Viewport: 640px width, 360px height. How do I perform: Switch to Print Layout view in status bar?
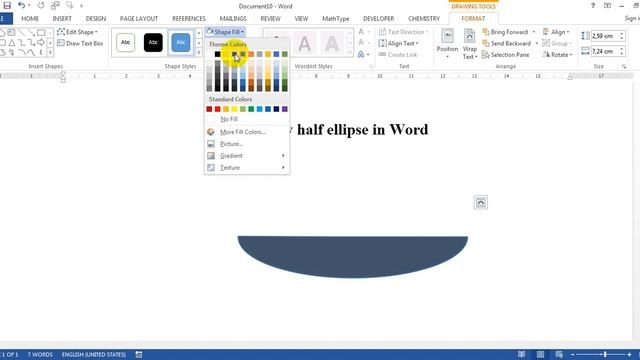coord(540,354)
